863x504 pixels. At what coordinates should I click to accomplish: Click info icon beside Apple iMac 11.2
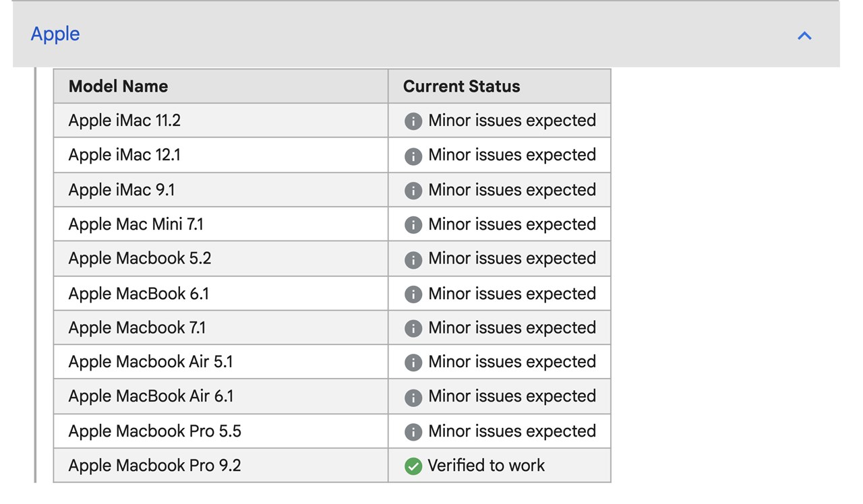click(413, 121)
